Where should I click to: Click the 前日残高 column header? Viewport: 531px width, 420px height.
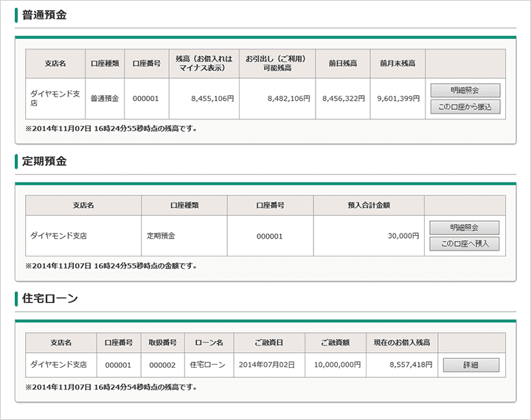[x=343, y=63]
